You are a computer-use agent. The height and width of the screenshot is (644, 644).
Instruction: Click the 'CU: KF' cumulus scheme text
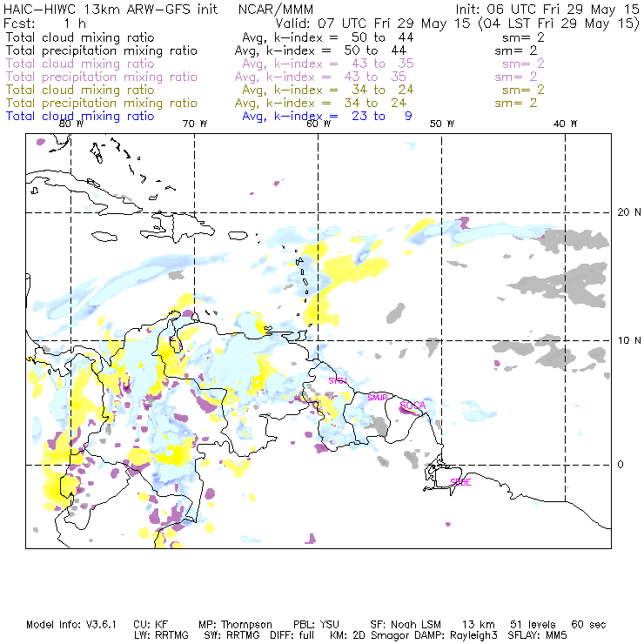(x=151, y=625)
